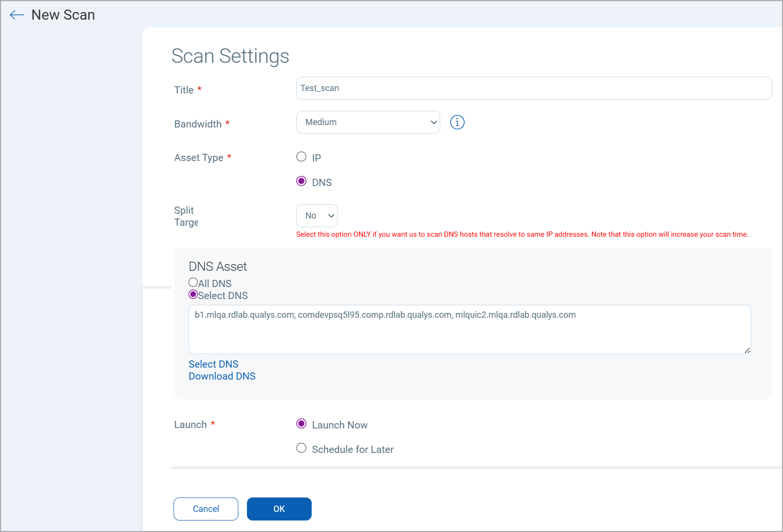
Task: Select the All DNS radio option
Action: click(193, 282)
